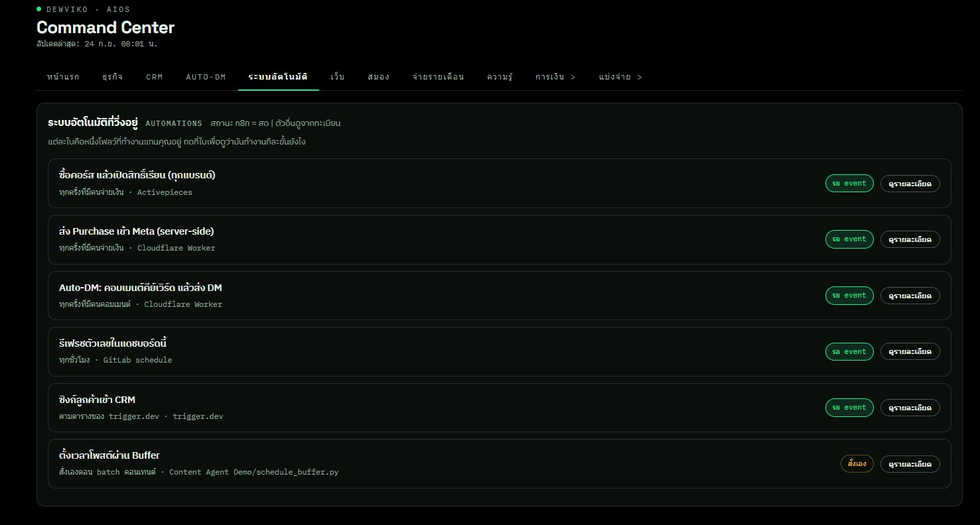
Task: Go to the หน้าแรก tab
Action: click(63, 77)
